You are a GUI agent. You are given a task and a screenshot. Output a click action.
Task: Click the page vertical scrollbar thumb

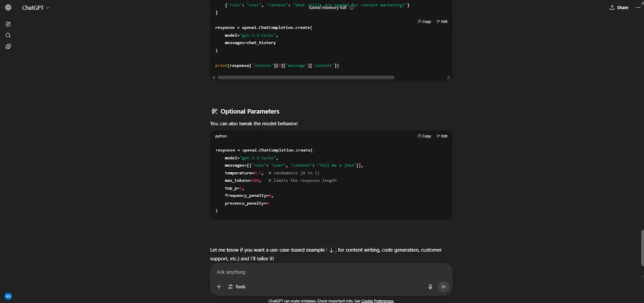[x=642, y=248]
